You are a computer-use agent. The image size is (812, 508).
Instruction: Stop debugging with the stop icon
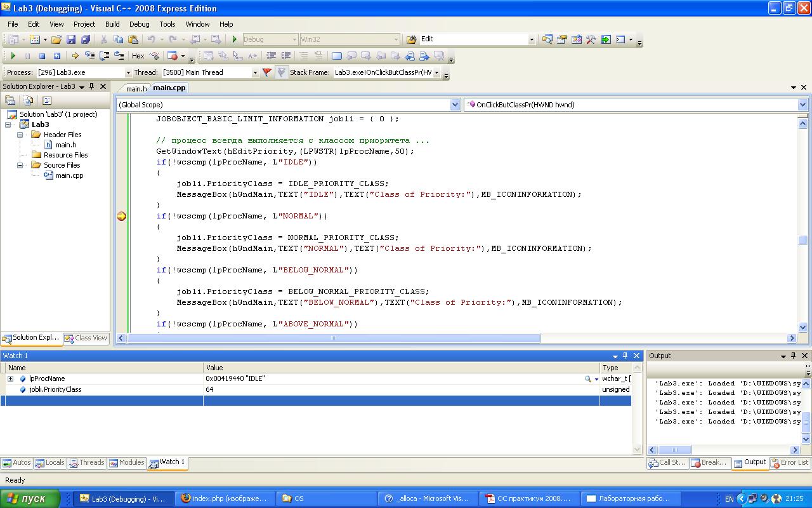[42, 56]
